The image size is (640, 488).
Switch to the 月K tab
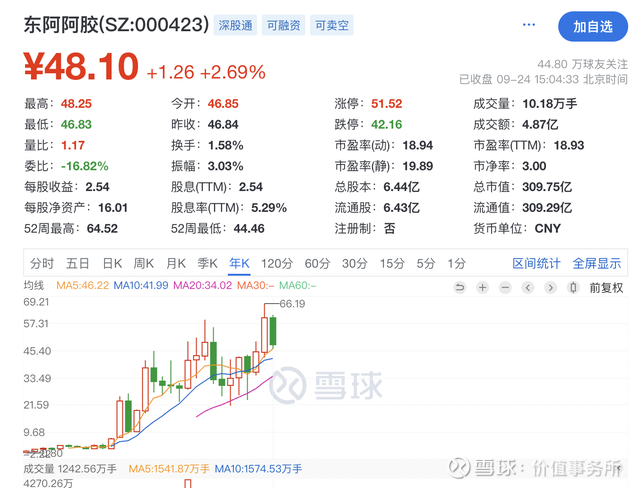click(176, 264)
